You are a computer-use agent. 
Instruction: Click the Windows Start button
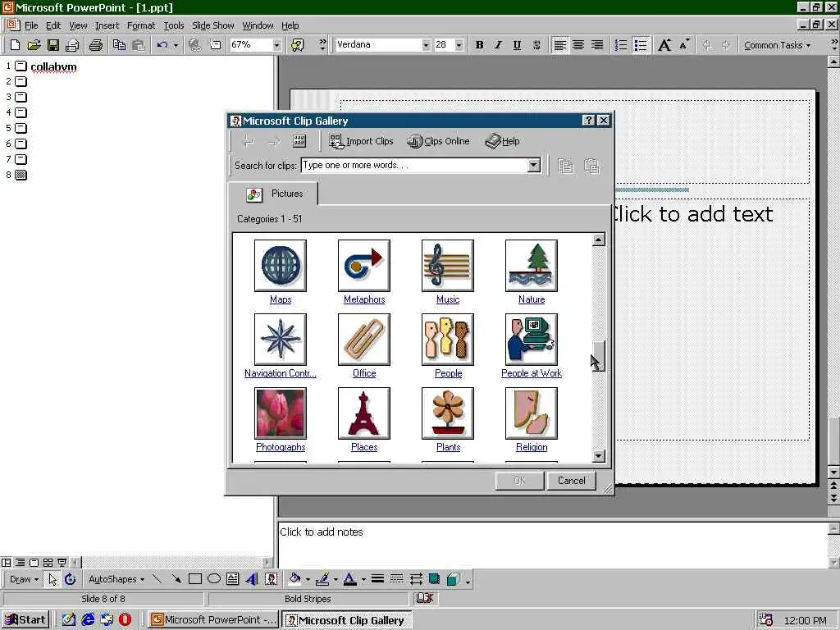[x=25, y=620]
